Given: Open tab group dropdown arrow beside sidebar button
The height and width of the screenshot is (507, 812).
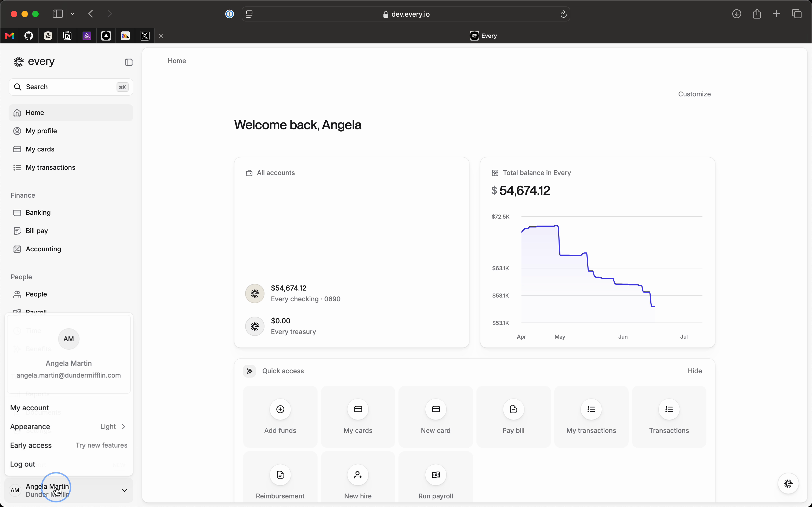Looking at the screenshot, I should tap(73, 14).
